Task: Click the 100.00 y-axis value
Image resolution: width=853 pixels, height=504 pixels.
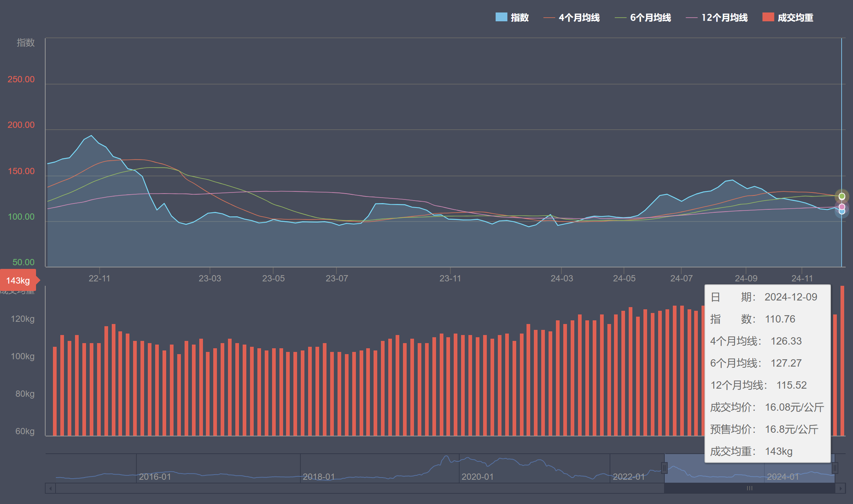Action: point(21,216)
